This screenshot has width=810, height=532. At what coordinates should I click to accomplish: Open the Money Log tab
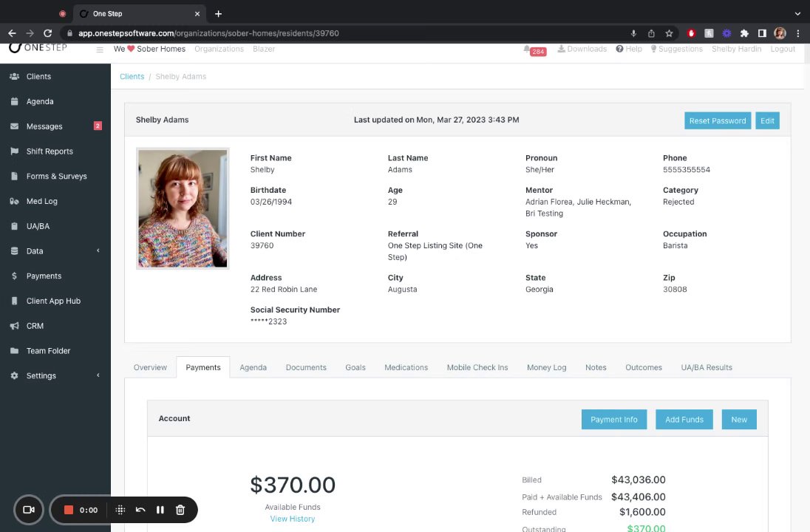coord(547,367)
